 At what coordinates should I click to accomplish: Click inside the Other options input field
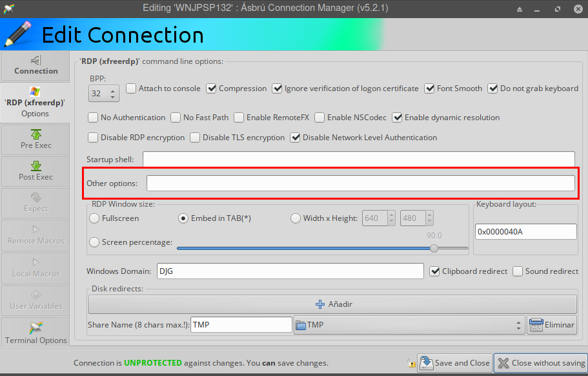355,183
